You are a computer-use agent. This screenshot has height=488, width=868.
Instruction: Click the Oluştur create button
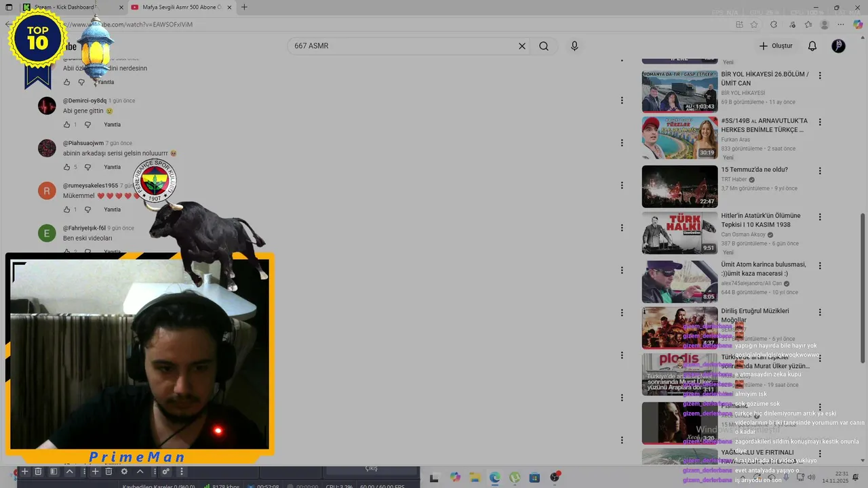point(776,46)
